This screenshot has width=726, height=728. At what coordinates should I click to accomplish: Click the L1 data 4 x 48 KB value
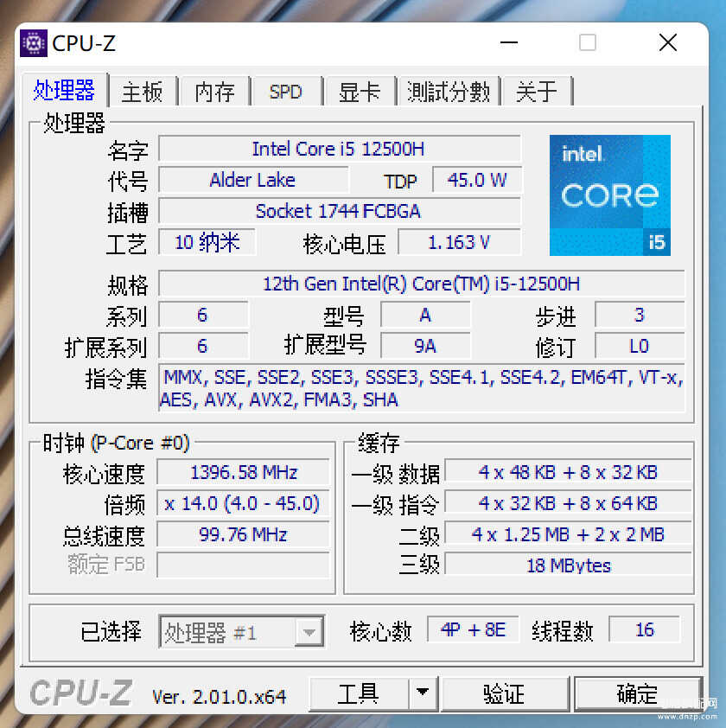coord(568,473)
